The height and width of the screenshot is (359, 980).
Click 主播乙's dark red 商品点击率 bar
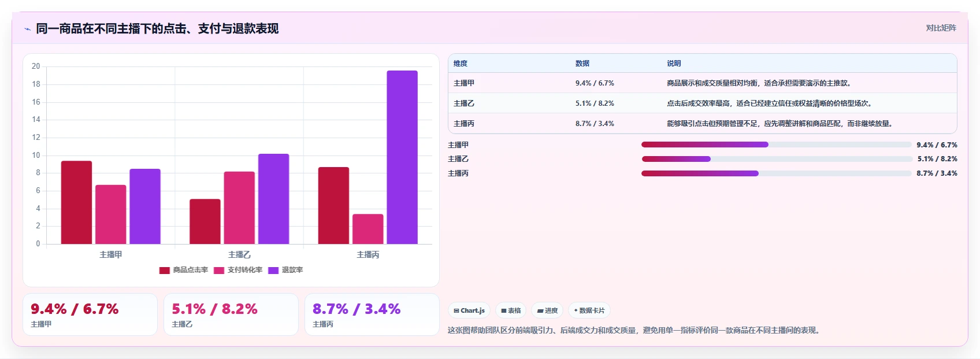[x=205, y=221]
